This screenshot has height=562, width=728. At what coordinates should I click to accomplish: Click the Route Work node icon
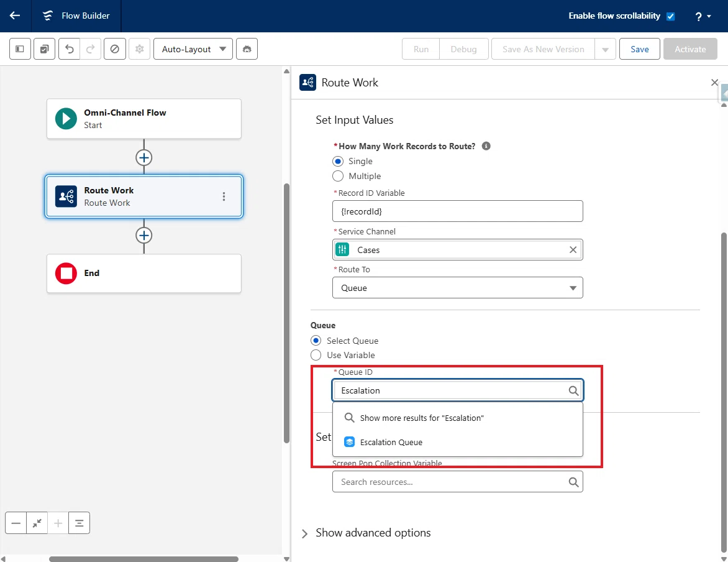[x=66, y=196]
